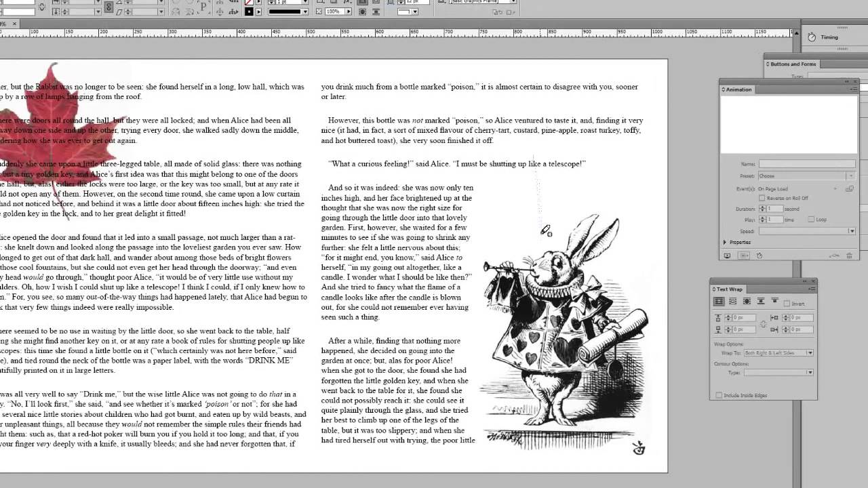Image resolution: width=868 pixels, height=488 pixels.
Task: Click the top offset stepper in Text Wrap
Action: point(729,317)
